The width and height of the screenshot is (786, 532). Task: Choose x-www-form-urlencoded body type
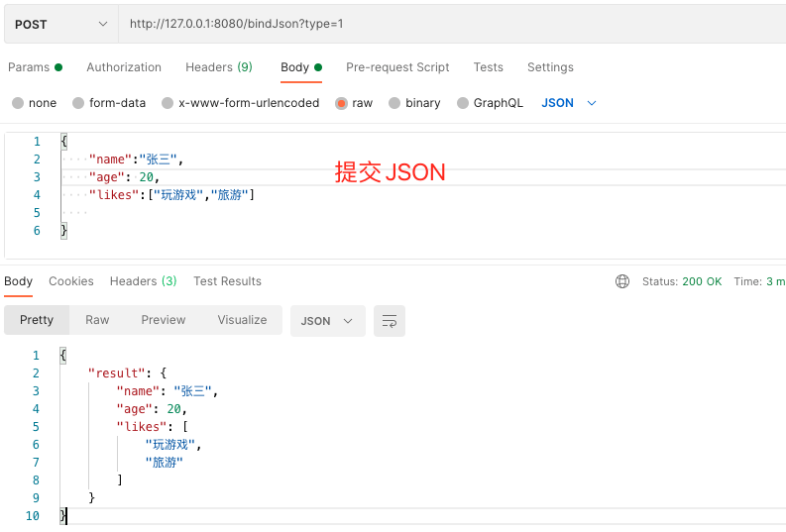coord(168,103)
